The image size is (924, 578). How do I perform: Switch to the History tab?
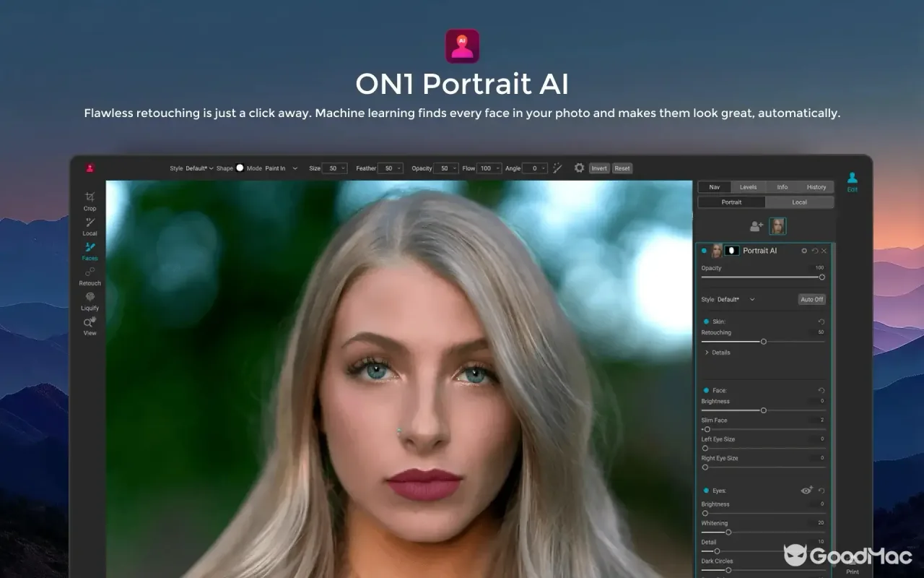point(816,187)
